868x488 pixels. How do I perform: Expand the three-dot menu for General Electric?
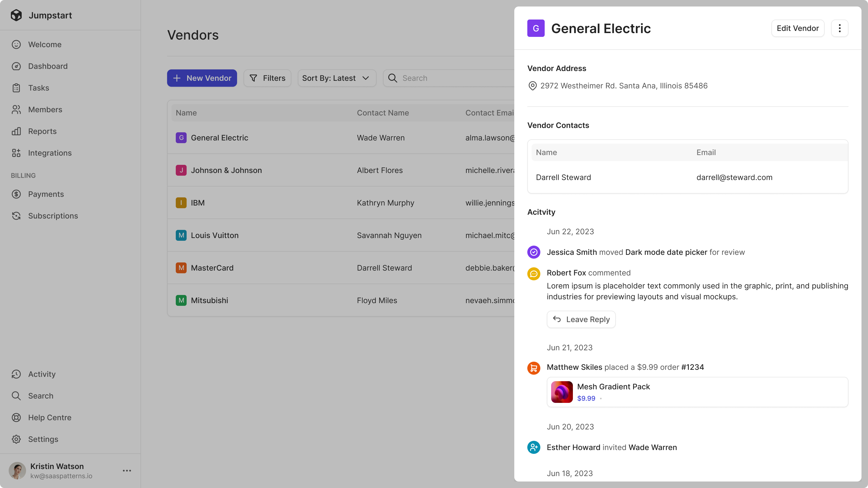(840, 28)
